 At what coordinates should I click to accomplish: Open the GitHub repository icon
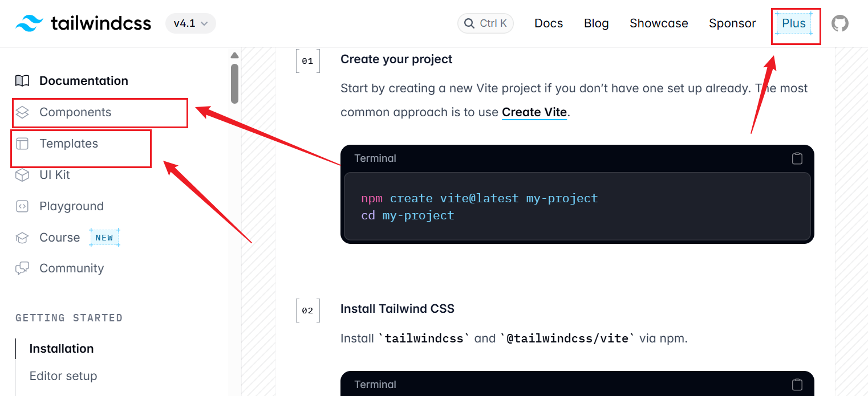pyautogui.click(x=839, y=23)
